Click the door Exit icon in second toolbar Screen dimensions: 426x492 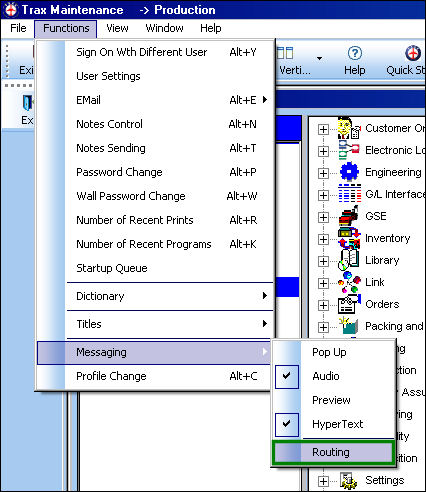point(27,103)
